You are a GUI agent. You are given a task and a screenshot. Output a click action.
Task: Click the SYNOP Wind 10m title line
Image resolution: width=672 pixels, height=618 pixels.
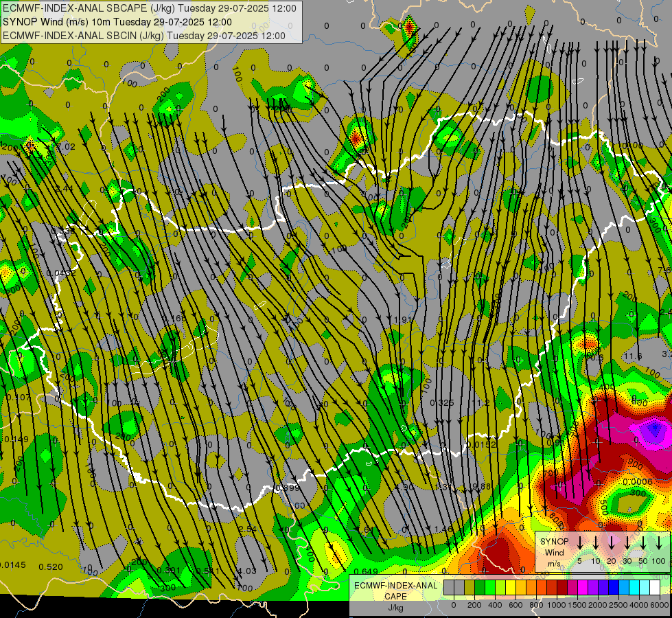[x=117, y=22]
